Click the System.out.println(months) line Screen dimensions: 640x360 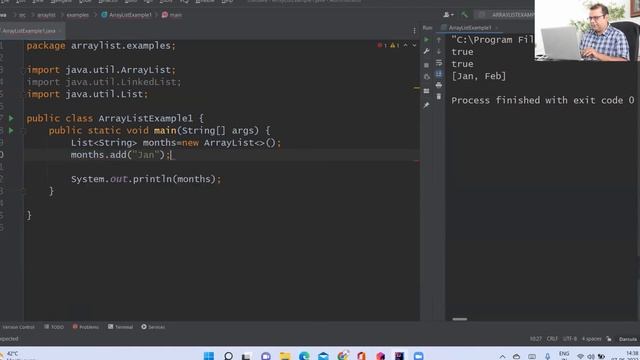tap(146, 179)
